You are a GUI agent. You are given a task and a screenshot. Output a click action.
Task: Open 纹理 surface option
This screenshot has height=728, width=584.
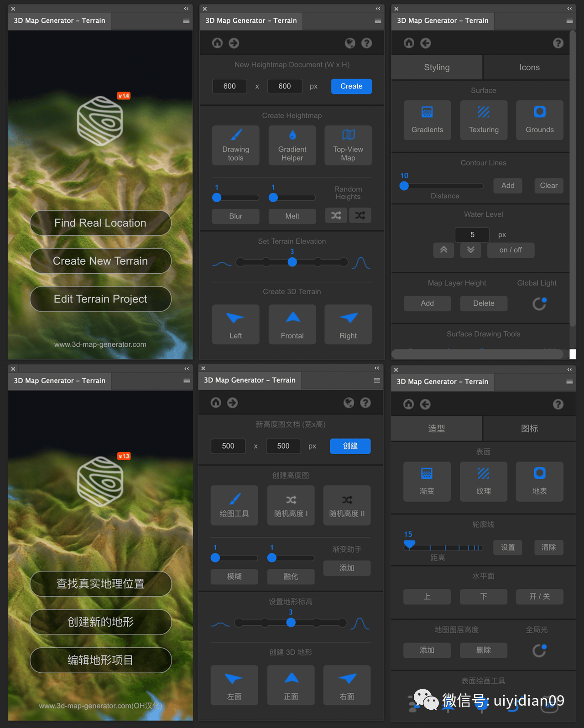[x=484, y=482]
